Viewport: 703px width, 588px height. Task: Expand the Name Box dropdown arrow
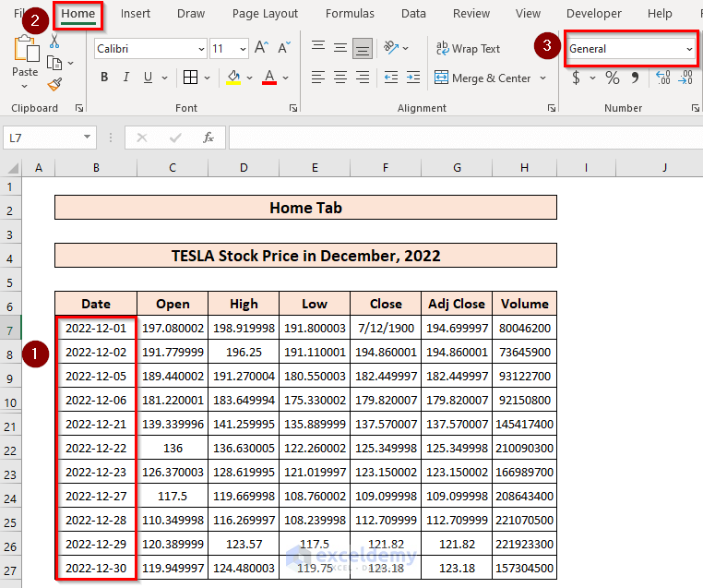point(88,138)
